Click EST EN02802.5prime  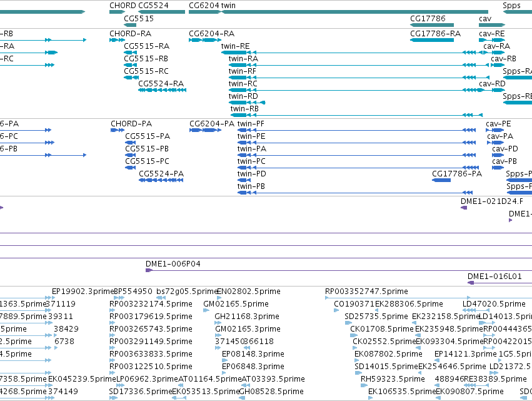249,292
